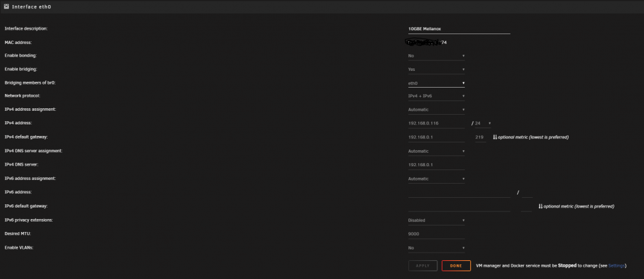Open the Enable VLANs dropdown

click(436, 248)
